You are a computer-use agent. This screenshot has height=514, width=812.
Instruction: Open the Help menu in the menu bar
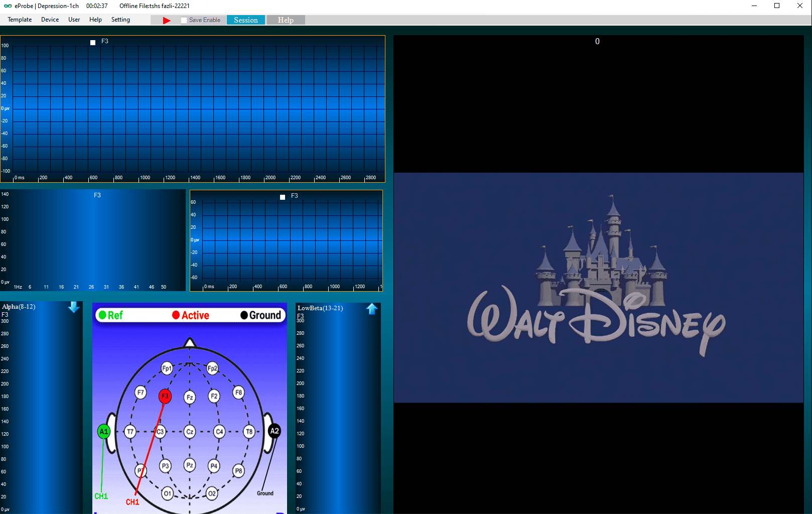point(95,20)
